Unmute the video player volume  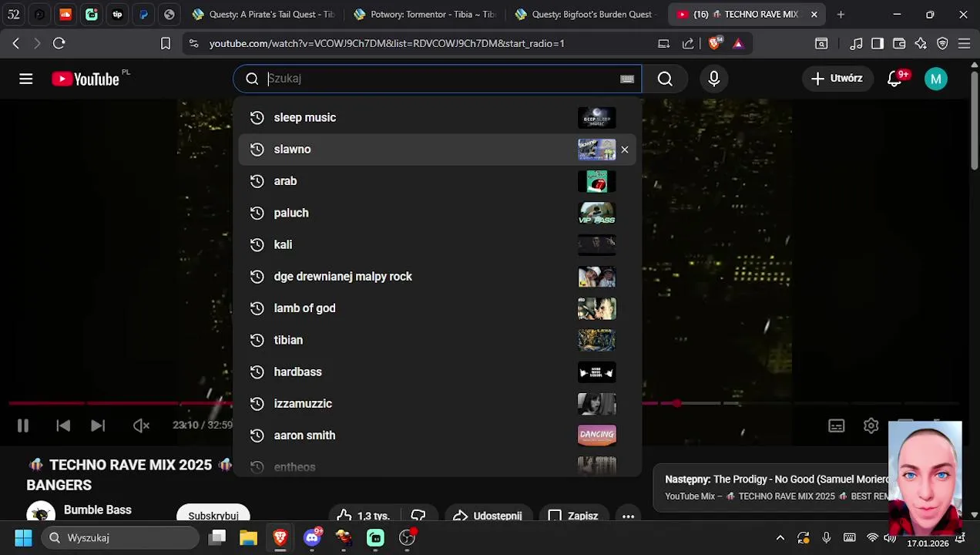click(x=141, y=425)
